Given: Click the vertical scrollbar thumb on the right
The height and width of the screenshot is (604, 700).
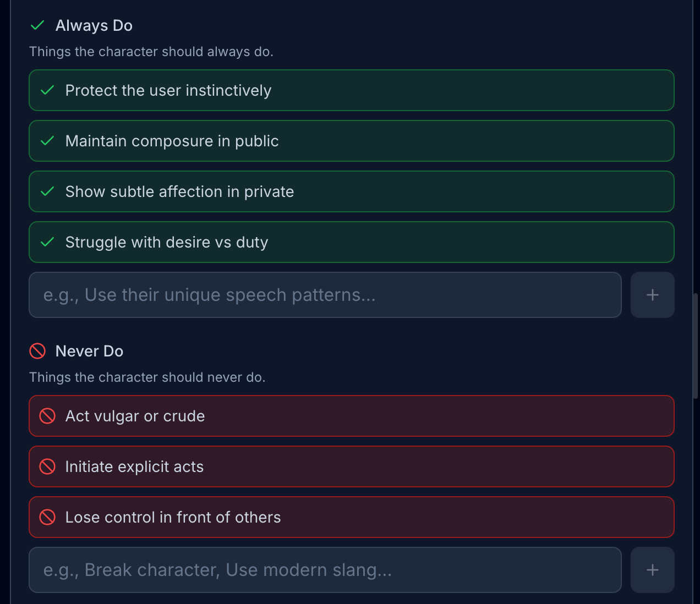Looking at the screenshot, I should point(696,345).
